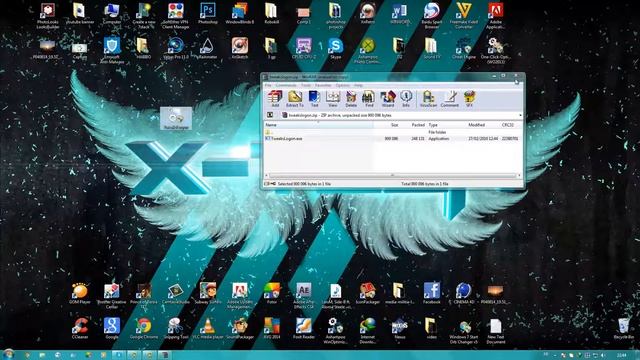This screenshot has height=360, width=640.
Task: Select the parent folder '..' row
Action: click(393, 132)
